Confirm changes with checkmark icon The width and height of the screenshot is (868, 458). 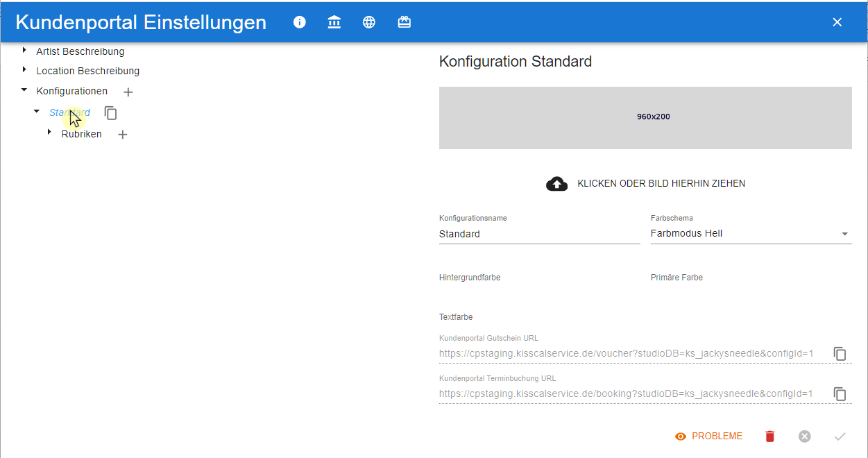(840, 436)
